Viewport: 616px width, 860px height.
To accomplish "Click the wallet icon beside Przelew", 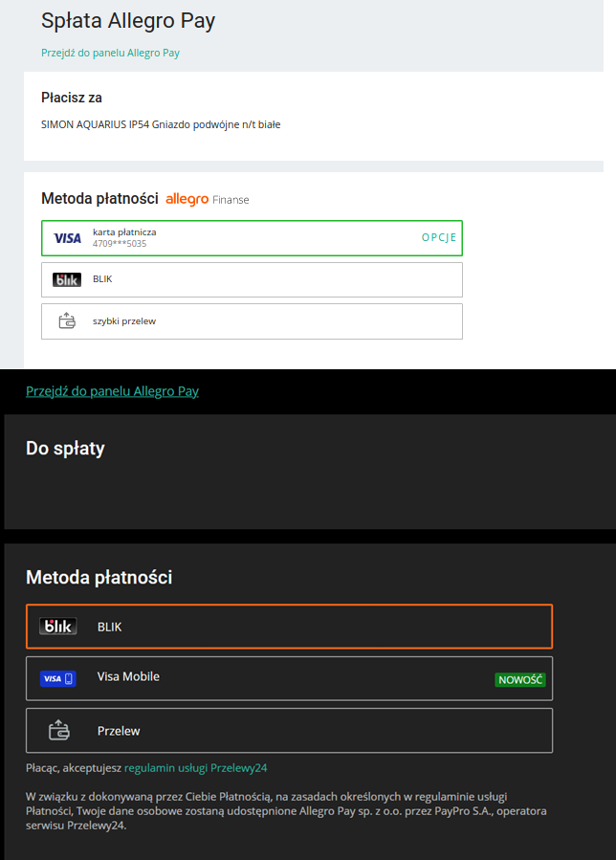I will point(59,731).
